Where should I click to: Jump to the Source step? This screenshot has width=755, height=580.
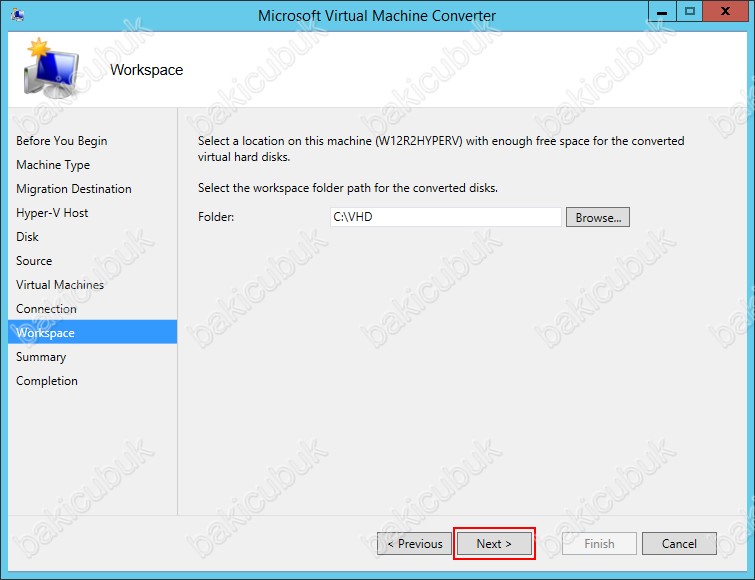point(34,261)
